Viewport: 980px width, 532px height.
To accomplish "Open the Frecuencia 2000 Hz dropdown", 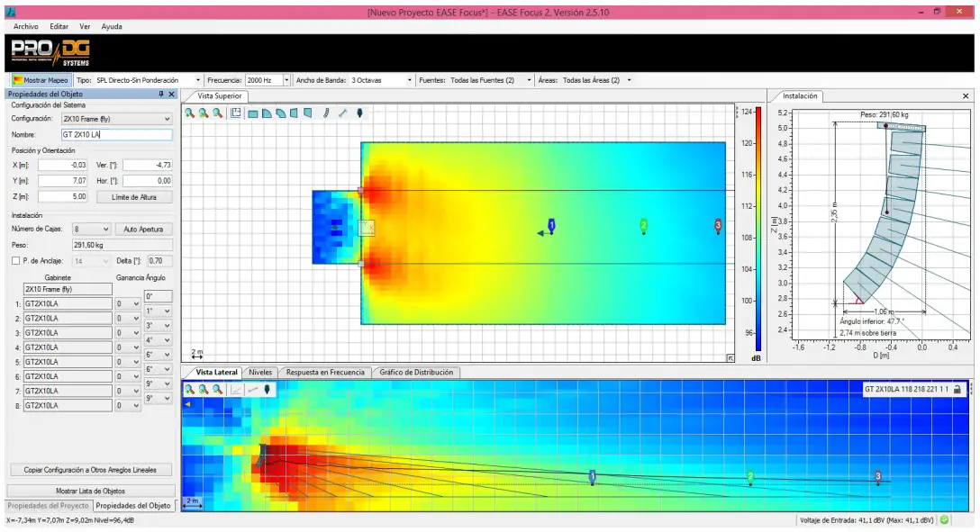I will [286, 80].
